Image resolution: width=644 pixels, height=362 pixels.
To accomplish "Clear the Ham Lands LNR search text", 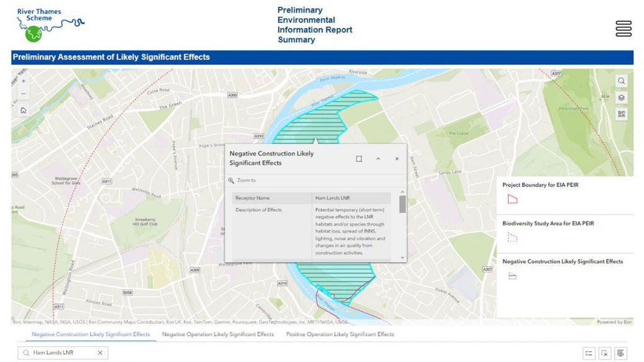I will (100, 353).
